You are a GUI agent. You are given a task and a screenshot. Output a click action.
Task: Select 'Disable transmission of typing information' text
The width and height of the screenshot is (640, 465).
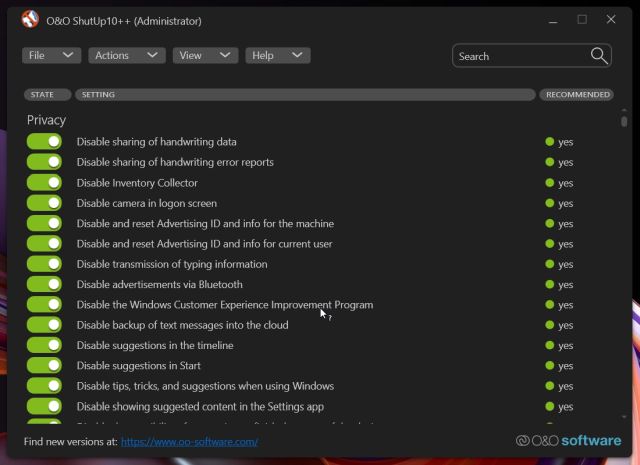tap(172, 264)
